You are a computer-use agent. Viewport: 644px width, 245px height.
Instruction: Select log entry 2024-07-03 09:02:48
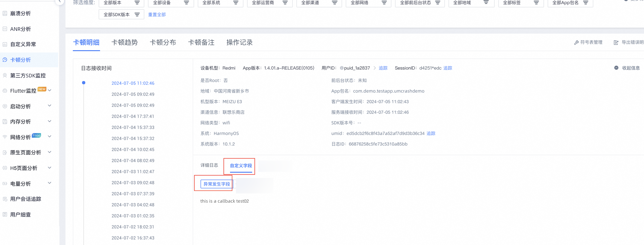pyautogui.click(x=133, y=183)
